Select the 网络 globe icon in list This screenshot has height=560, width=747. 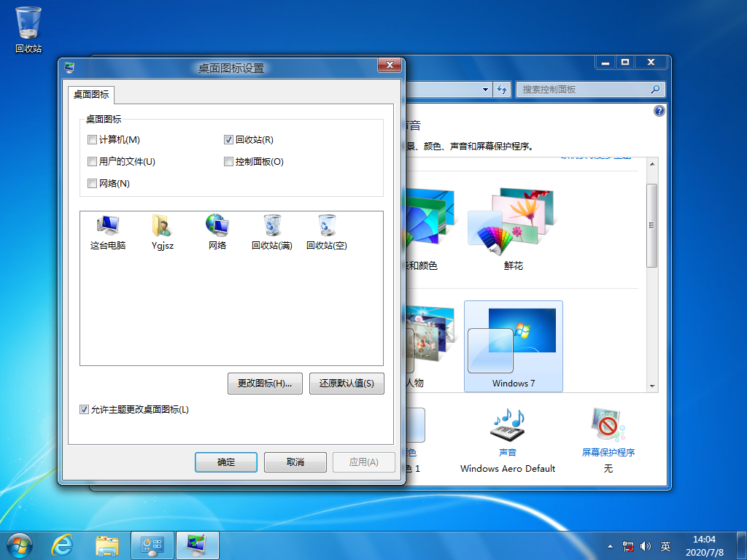pyautogui.click(x=217, y=232)
